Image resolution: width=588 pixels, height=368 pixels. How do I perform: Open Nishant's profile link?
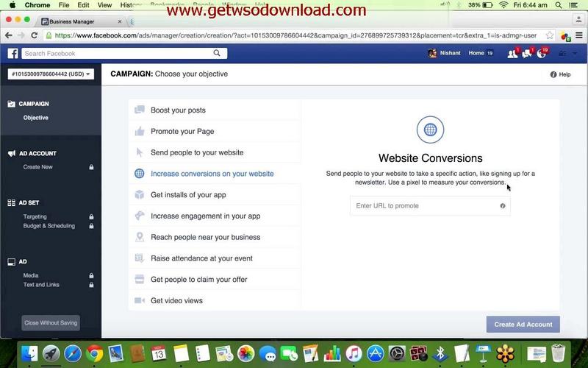click(x=450, y=53)
